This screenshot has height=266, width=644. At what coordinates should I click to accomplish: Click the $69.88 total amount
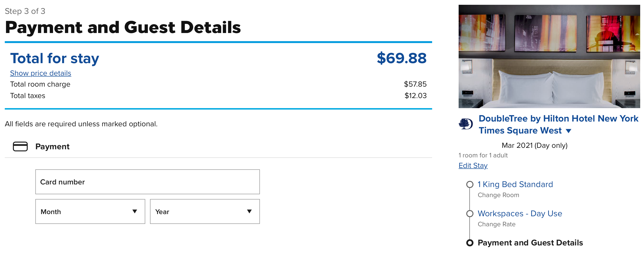coord(402,59)
